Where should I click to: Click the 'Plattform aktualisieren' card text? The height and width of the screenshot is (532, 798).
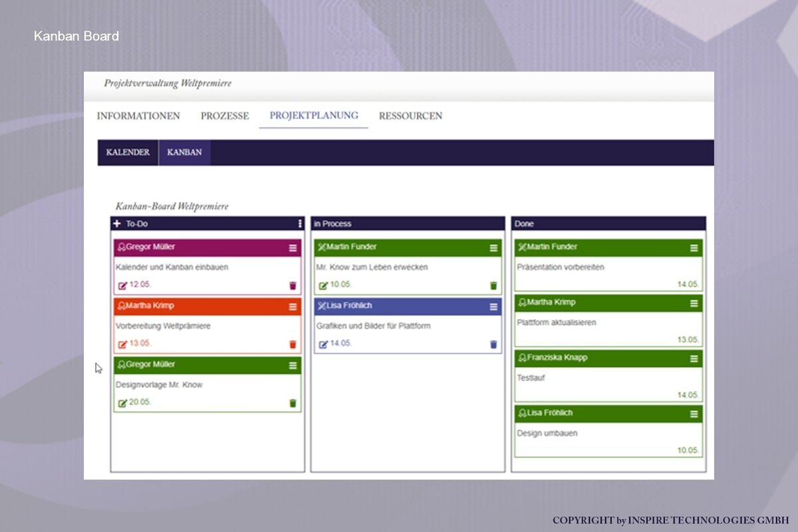(x=557, y=323)
